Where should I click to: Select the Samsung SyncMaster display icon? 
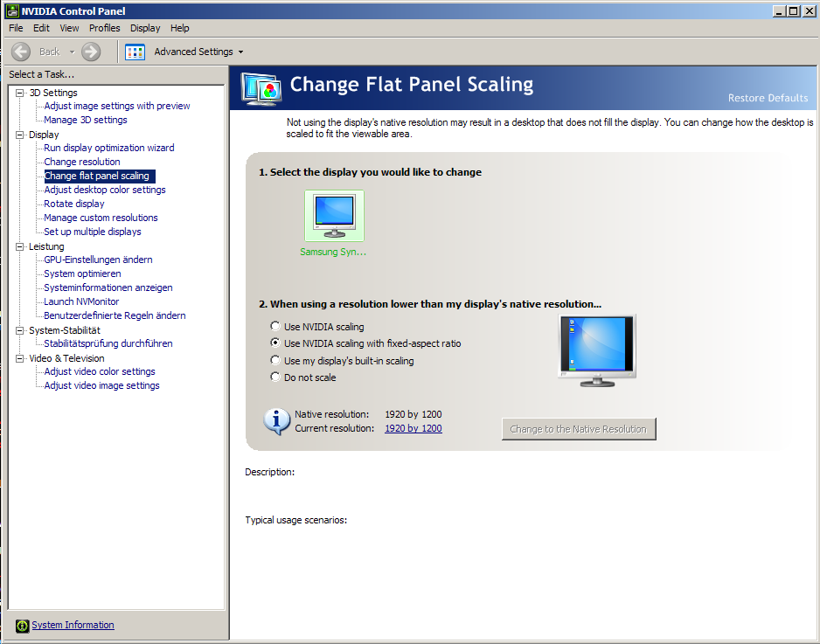click(334, 216)
